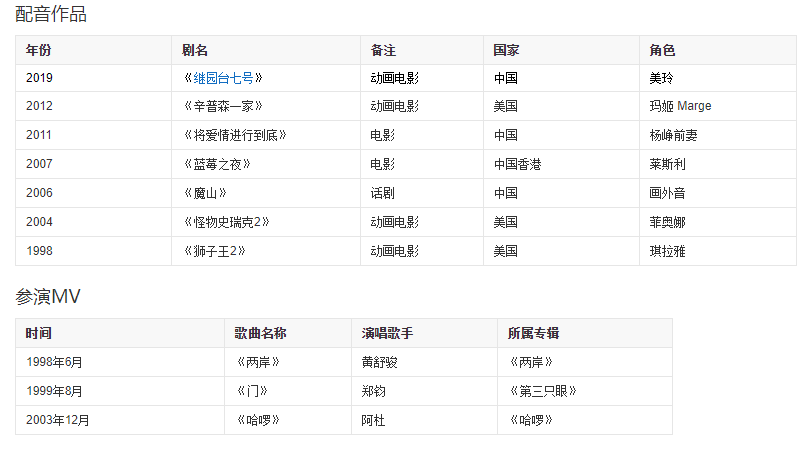Click the 《第三只眼》 album cell
Viewport: 811px width, 452px height.
(543, 391)
